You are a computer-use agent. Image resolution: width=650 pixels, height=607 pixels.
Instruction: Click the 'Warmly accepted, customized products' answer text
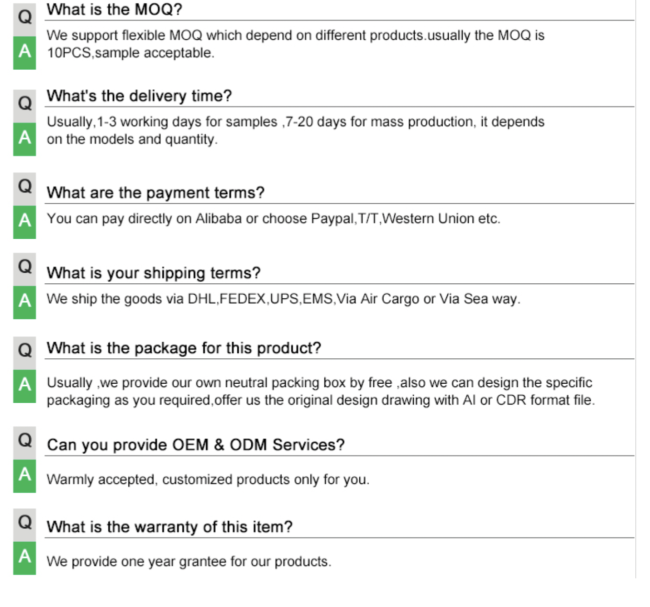click(208, 480)
